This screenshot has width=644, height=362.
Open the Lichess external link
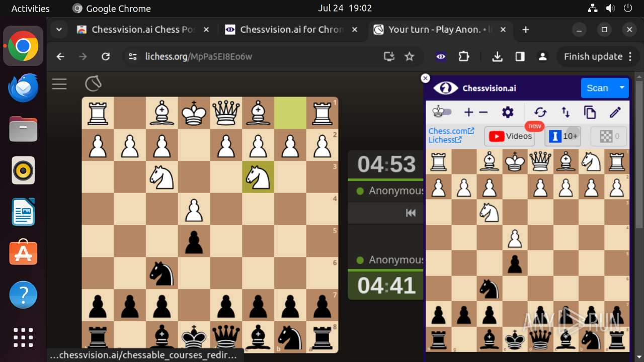pyautogui.click(x=445, y=140)
